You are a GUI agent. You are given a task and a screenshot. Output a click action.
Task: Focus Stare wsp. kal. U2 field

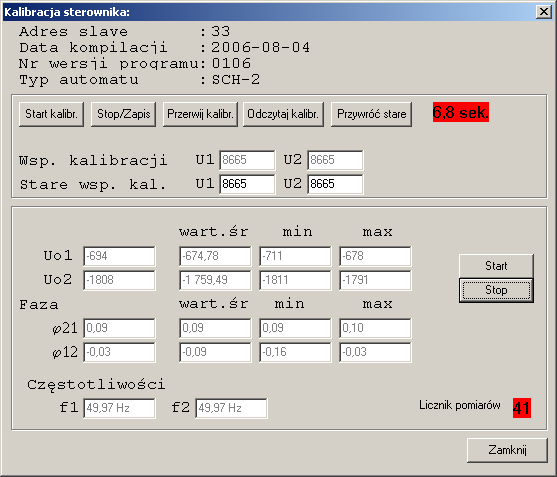(335, 184)
